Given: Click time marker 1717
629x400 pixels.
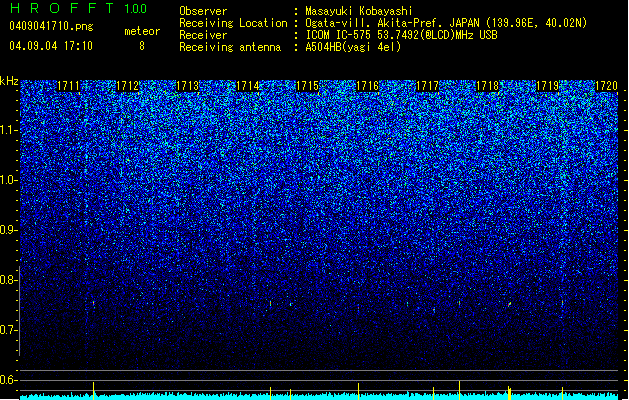Looking at the screenshot, I should point(427,86).
